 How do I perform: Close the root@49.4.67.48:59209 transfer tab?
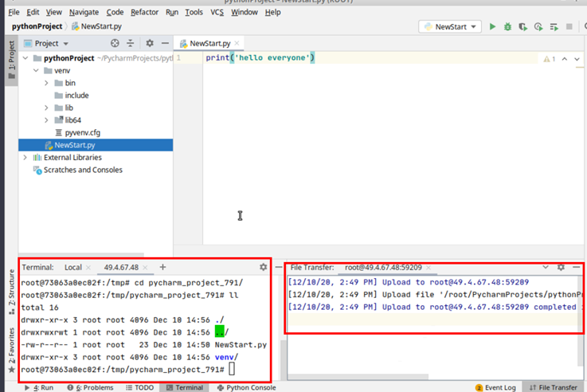coord(429,268)
